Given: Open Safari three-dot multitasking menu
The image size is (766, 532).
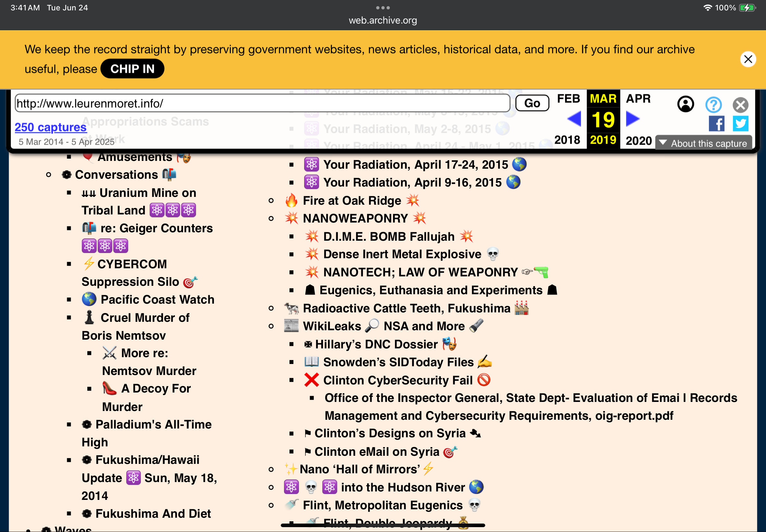Looking at the screenshot, I should tap(383, 8).
